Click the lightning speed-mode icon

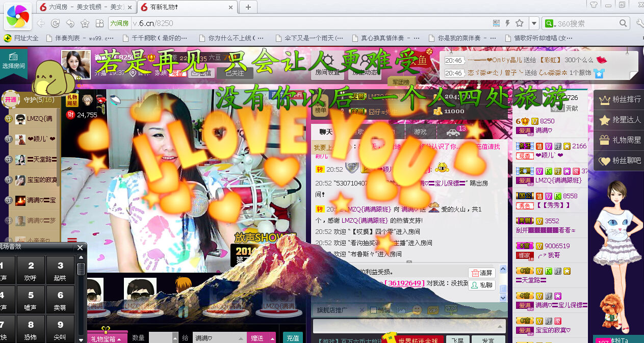[507, 23]
